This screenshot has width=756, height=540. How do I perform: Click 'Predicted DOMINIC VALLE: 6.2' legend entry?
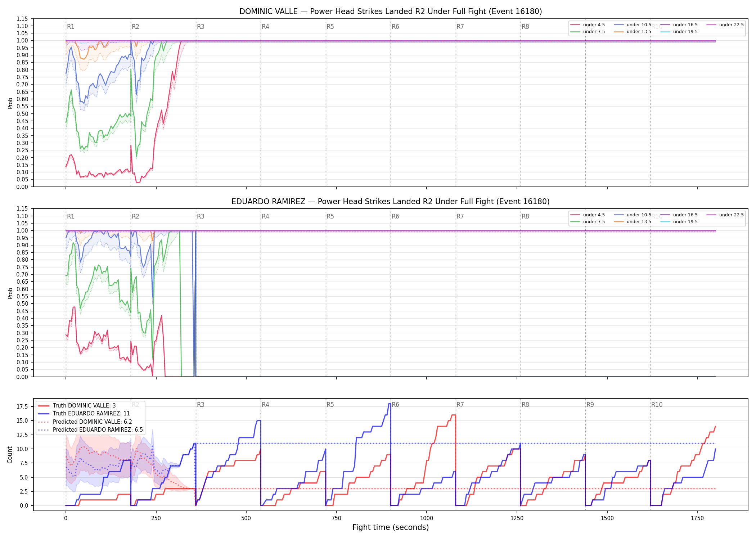tap(85, 422)
